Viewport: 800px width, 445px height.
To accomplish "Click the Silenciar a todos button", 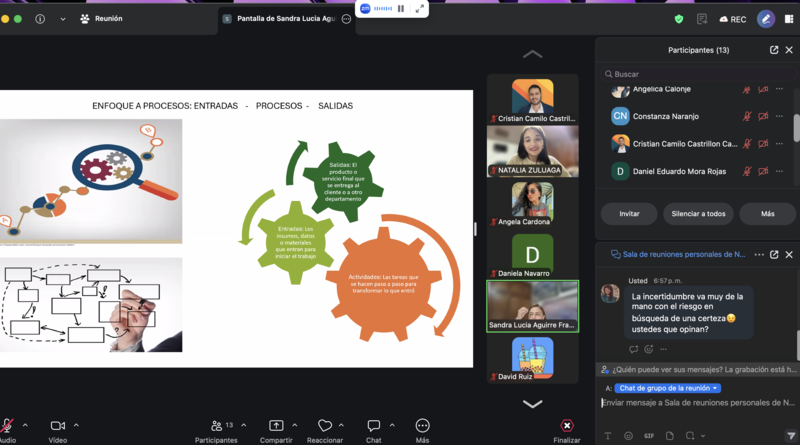I will click(698, 214).
